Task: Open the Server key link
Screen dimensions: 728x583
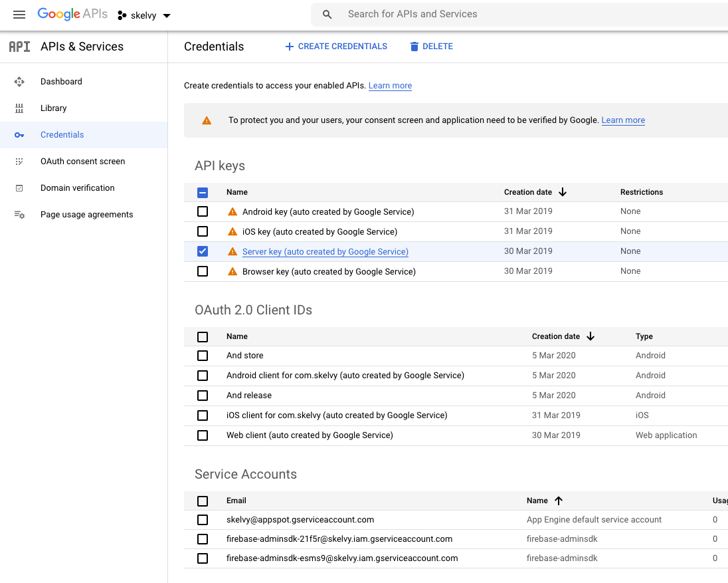Action: coord(325,252)
